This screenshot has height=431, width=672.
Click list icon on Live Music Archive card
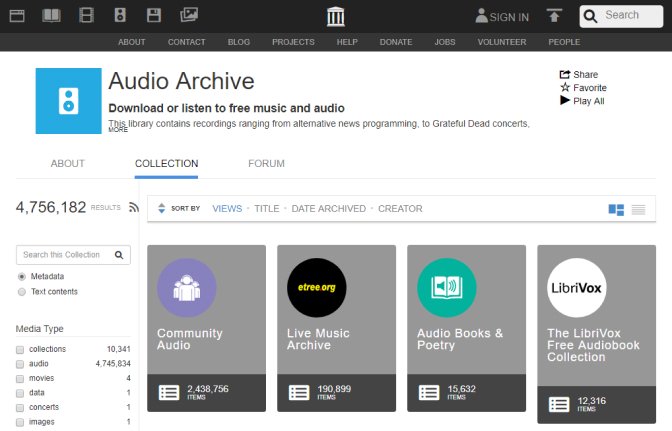[x=299, y=392]
